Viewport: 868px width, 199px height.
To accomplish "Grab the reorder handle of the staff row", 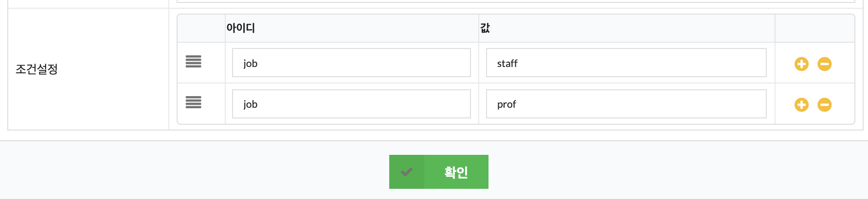I will pos(193,62).
